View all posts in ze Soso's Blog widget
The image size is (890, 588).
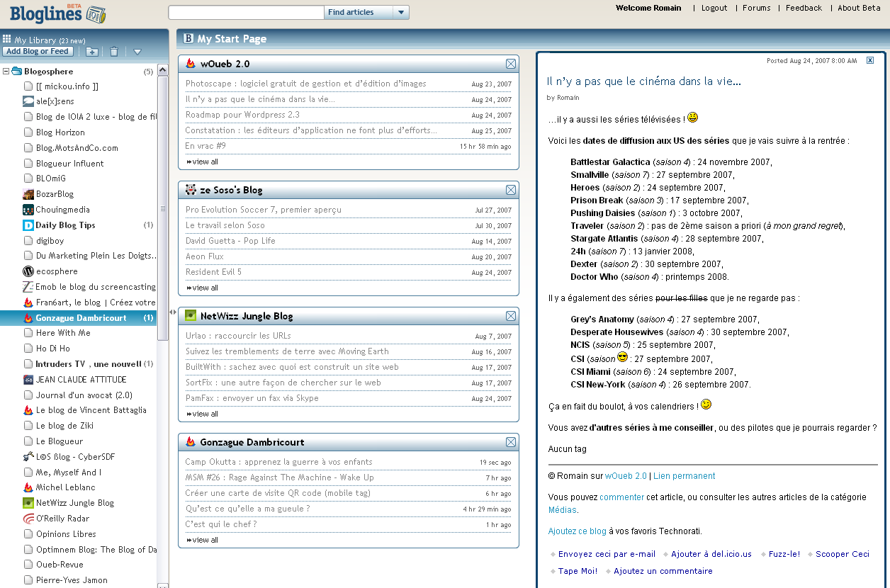coord(202,288)
